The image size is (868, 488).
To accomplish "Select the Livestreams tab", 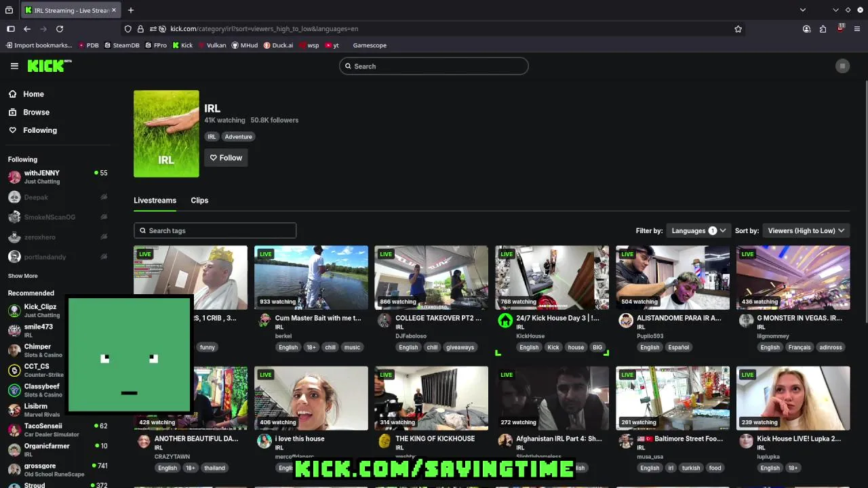I will click(x=155, y=200).
